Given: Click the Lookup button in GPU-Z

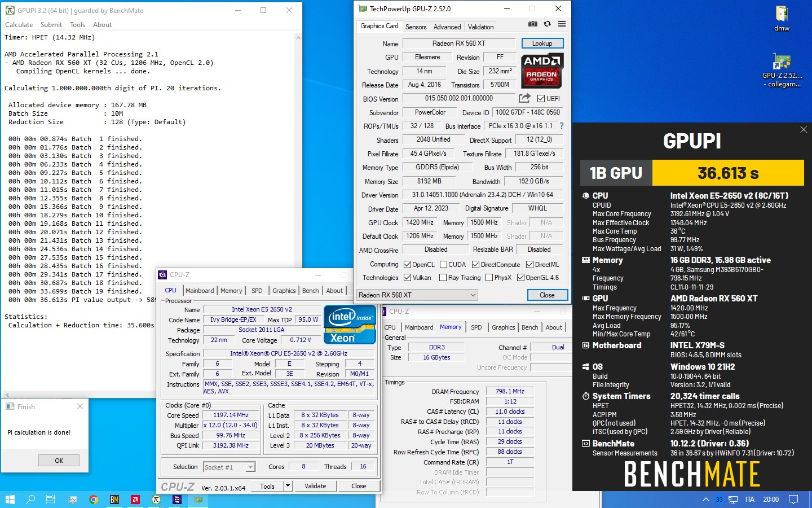Looking at the screenshot, I should click(542, 43).
